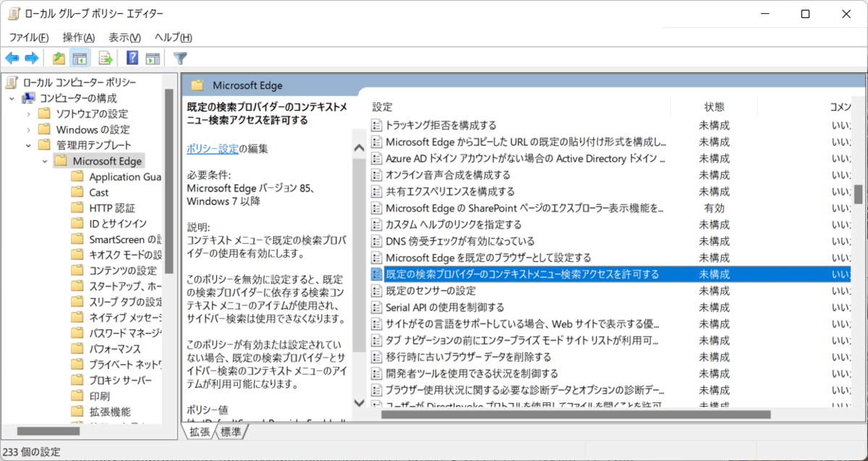
Task: Click the policy icon beside Serial API の使用を制御する
Action: pyautogui.click(x=376, y=308)
